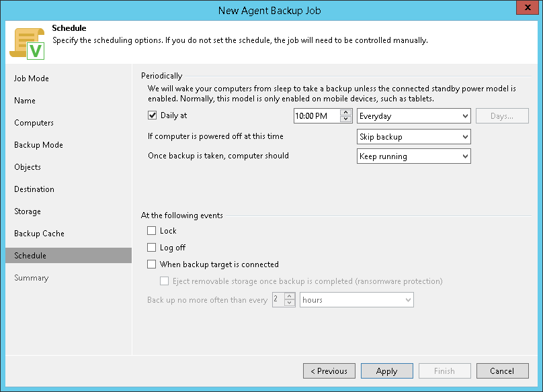Viewport: 543px width, 392px height.
Task: Click the Apply button
Action: 386,371
